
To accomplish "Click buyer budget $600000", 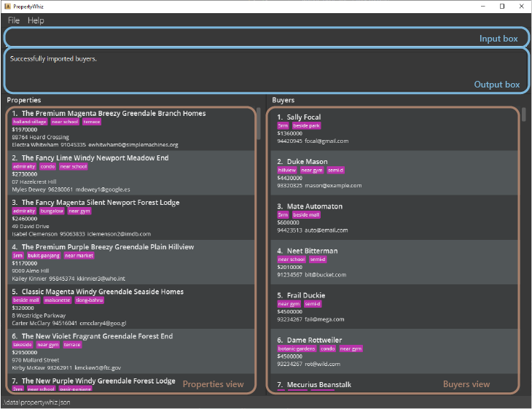I will pos(288,222).
